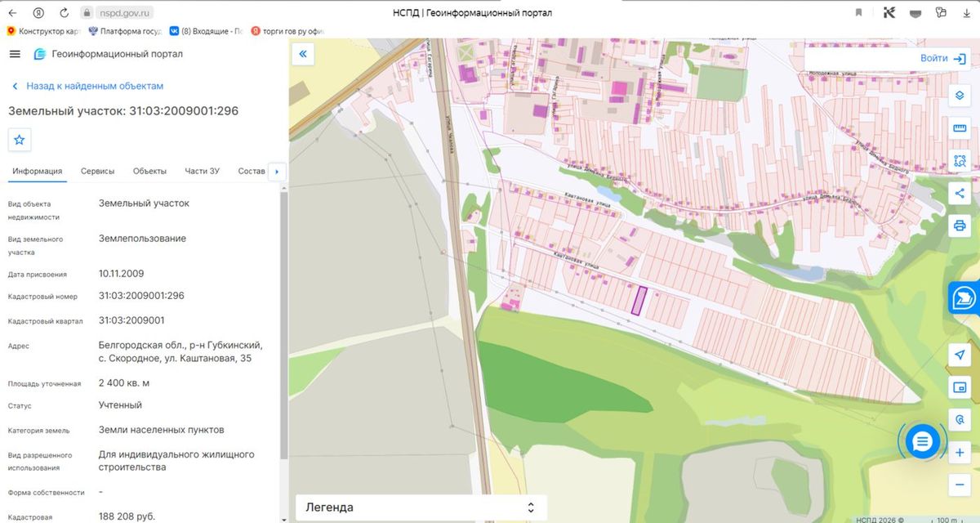Click the round search-at-point map button

pos(960,419)
